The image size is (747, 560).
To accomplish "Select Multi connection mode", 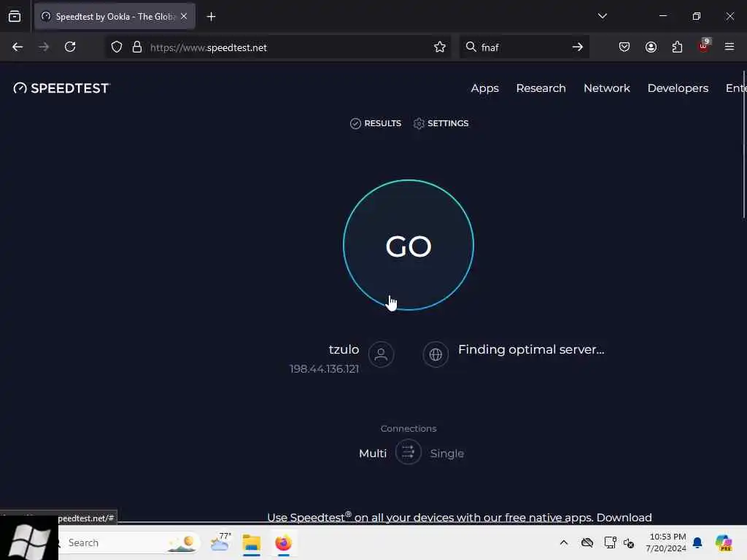I will [373, 454].
